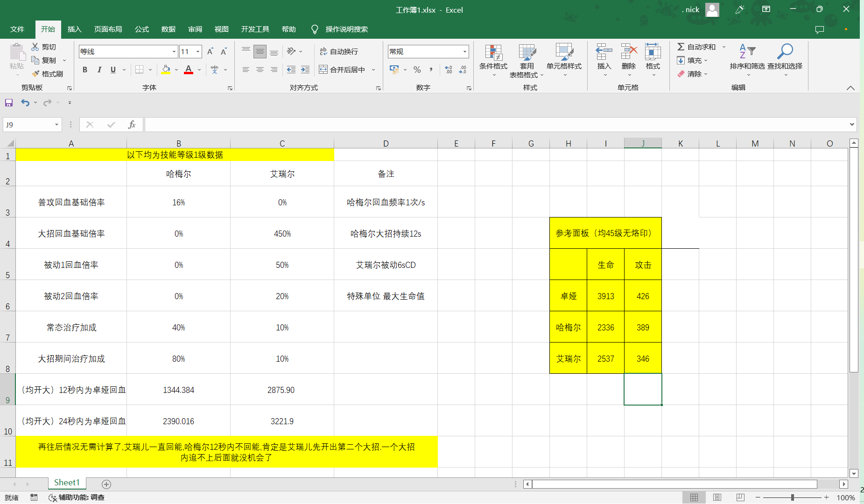Add a new sheet with plus icon
Viewport: 864px width, 504px height.
(106, 484)
